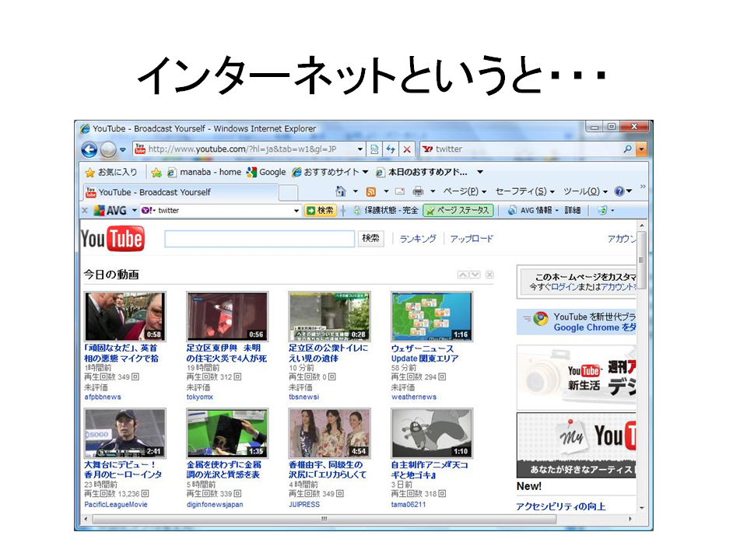This screenshot has width=747, height=560.
Task: Click the ログイン link in sidebar
Action: click(x=565, y=287)
